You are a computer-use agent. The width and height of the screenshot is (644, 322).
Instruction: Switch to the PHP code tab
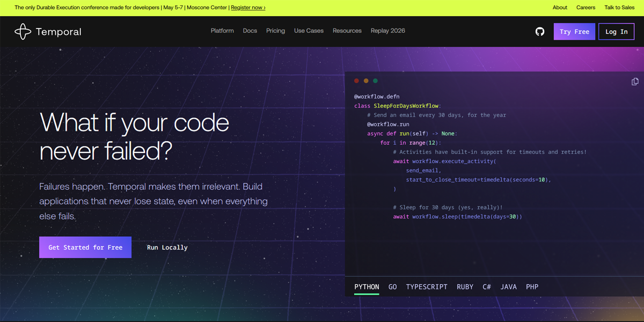click(532, 287)
